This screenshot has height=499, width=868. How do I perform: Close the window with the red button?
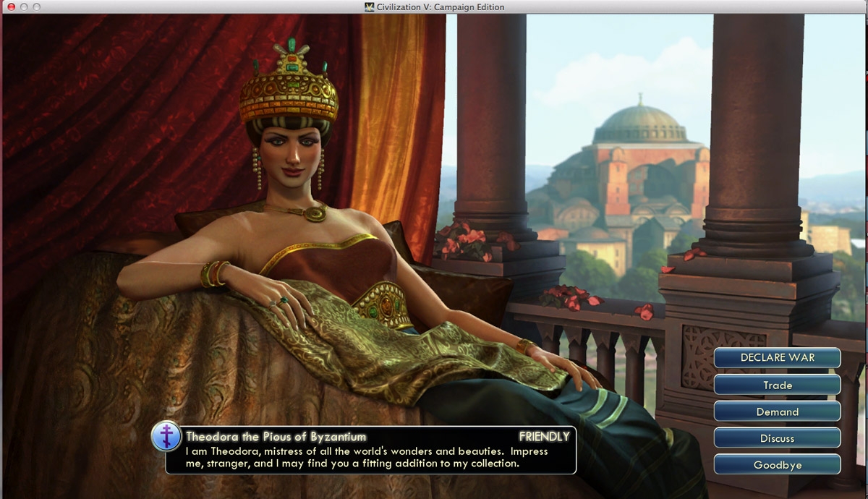pos(11,7)
